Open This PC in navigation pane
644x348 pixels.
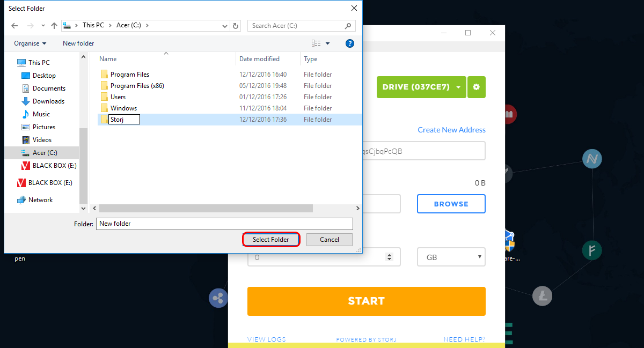[x=39, y=63]
